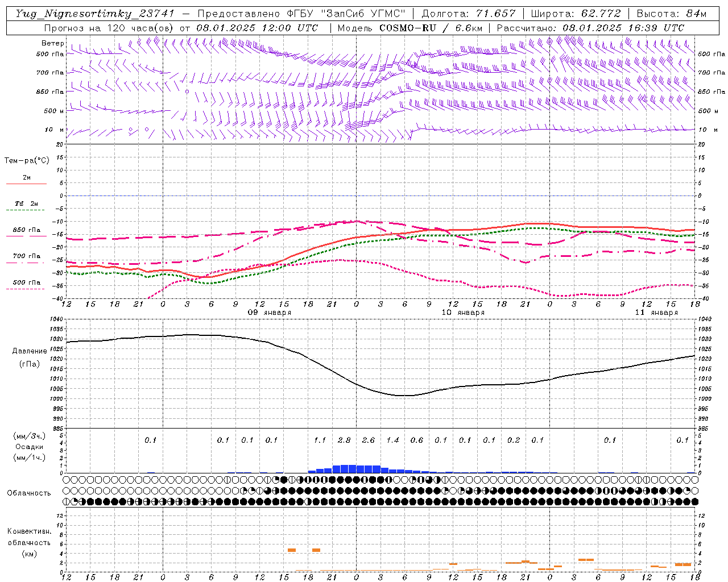Click the 2.6 precipitation amount value
Viewport: 728px width, 582px height.
369,440
